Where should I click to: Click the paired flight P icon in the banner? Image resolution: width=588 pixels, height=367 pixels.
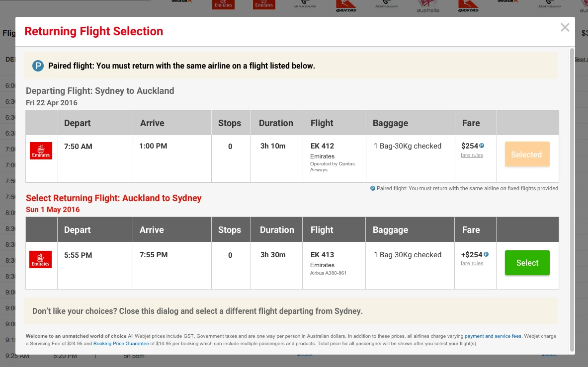38,66
